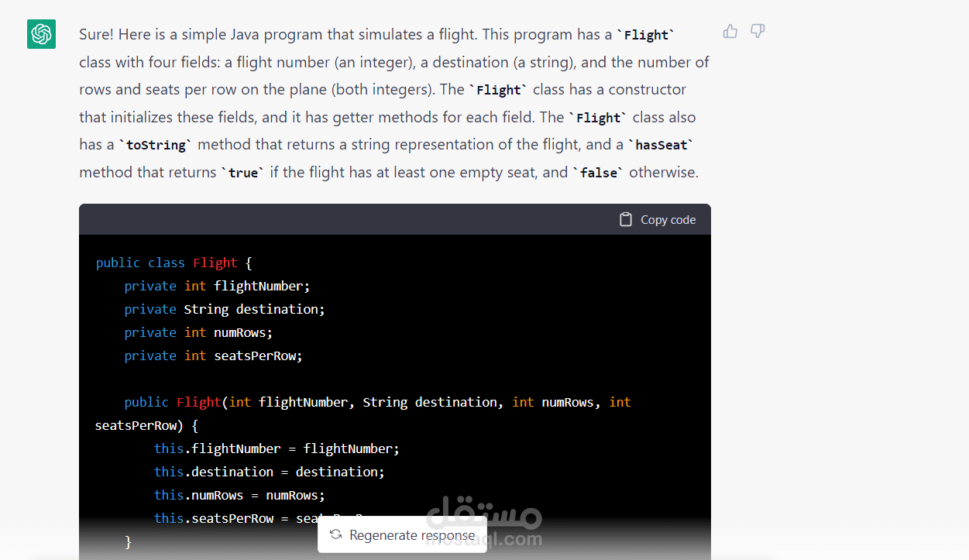This screenshot has width=969, height=560.
Task: Click the line 'private int numRows;'
Action: click(198, 332)
